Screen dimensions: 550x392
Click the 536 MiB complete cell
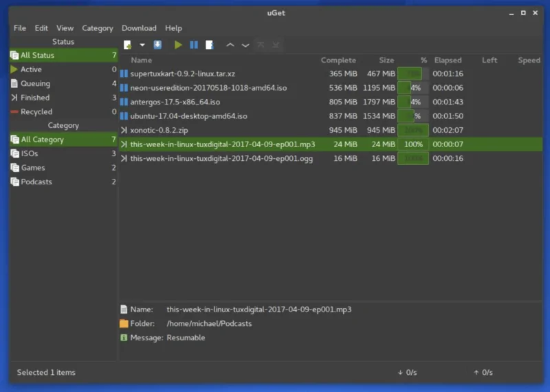tap(342, 88)
